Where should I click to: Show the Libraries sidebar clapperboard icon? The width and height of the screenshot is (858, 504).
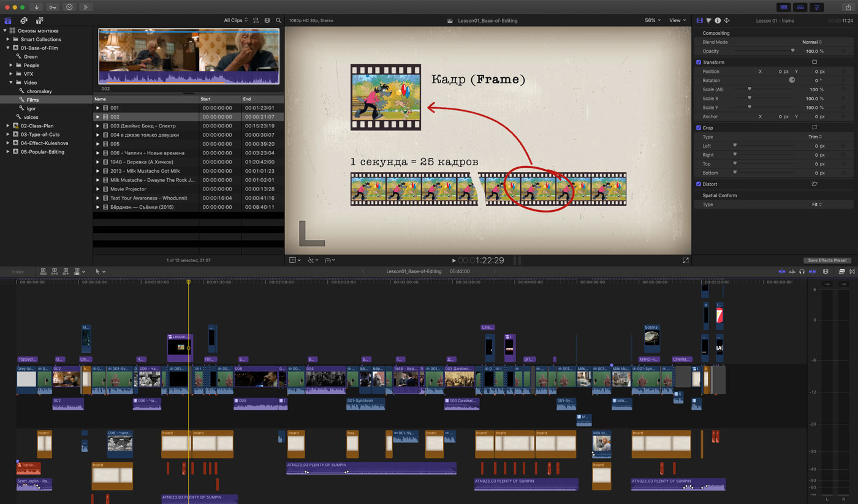click(x=8, y=20)
